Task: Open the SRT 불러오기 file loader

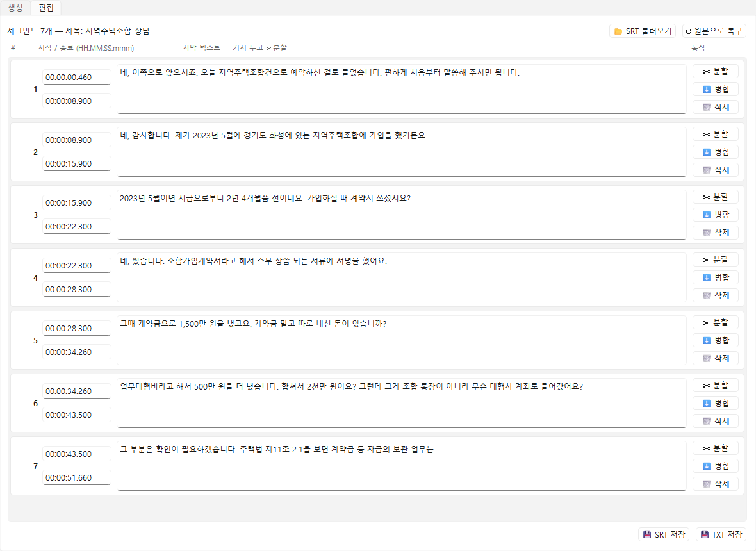Action: (x=643, y=31)
